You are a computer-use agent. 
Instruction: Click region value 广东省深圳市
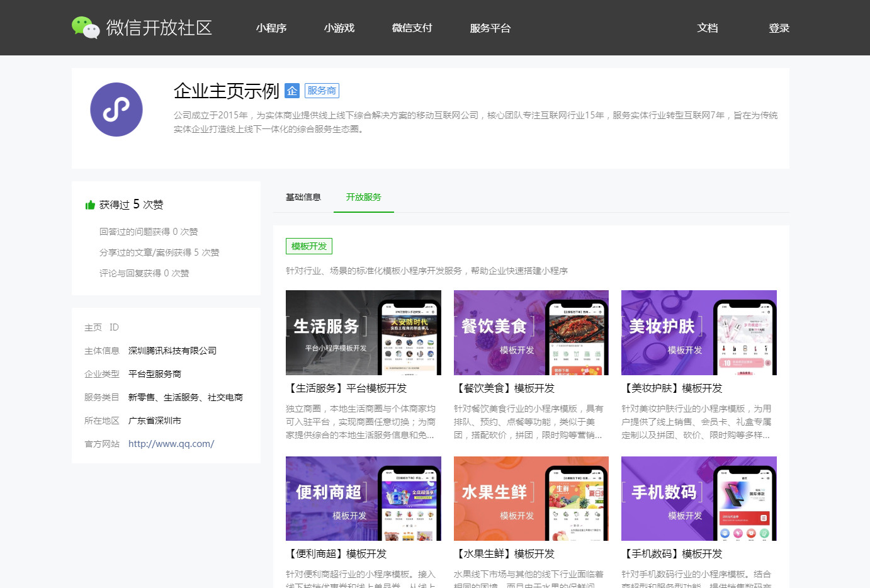point(155,421)
